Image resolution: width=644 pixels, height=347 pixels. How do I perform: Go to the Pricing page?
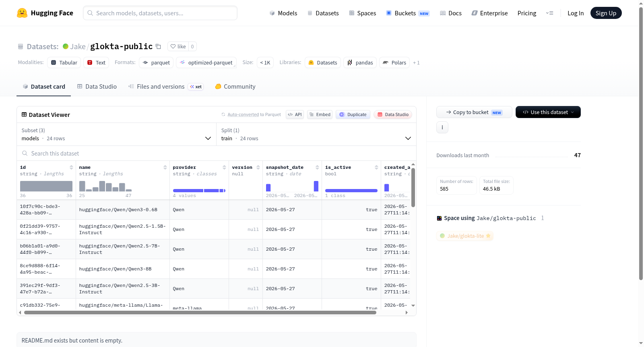527,13
